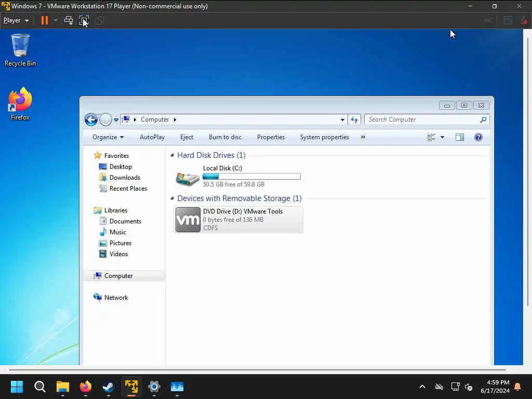Click the search magnifier in Explorer
The image size is (532, 399).
(483, 119)
